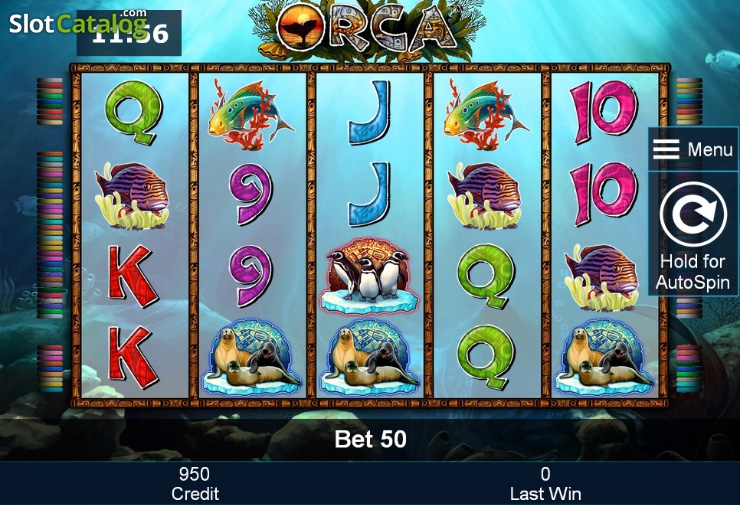
Task: Select the purple striped fish on reel one
Action: coord(132,195)
